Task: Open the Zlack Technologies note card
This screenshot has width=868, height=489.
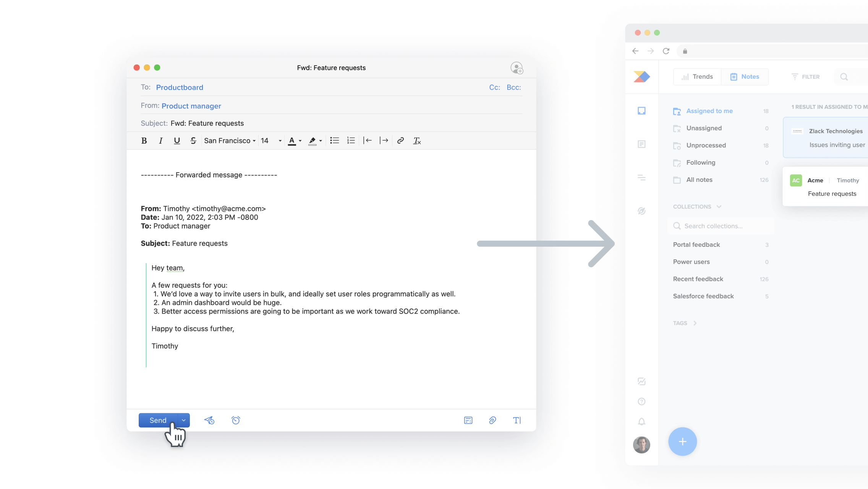Action: coord(826,138)
